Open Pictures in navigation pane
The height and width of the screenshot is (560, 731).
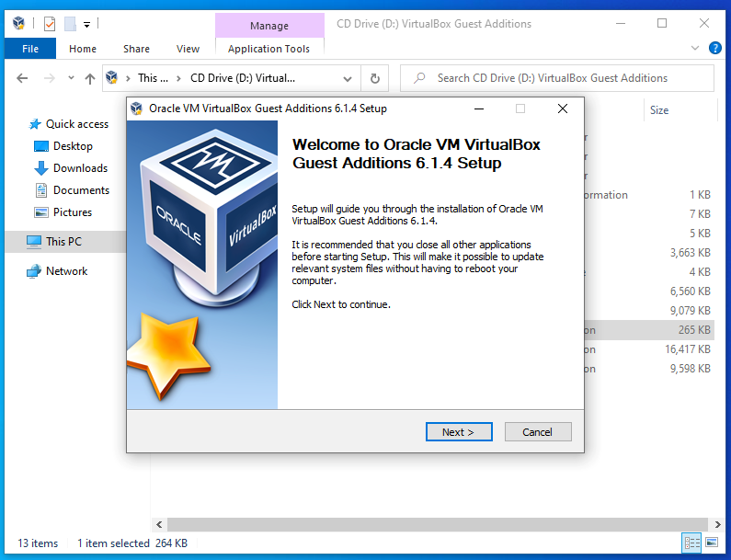pos(63,212)
